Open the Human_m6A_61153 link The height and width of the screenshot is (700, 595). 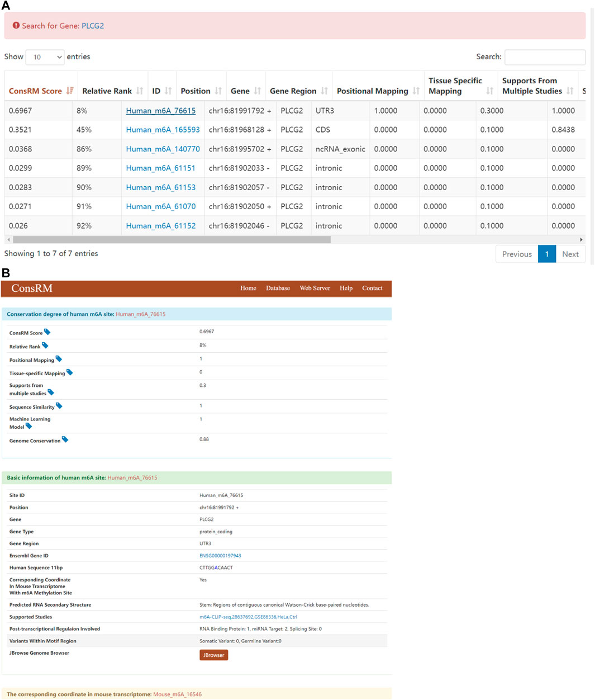point(161,187)
